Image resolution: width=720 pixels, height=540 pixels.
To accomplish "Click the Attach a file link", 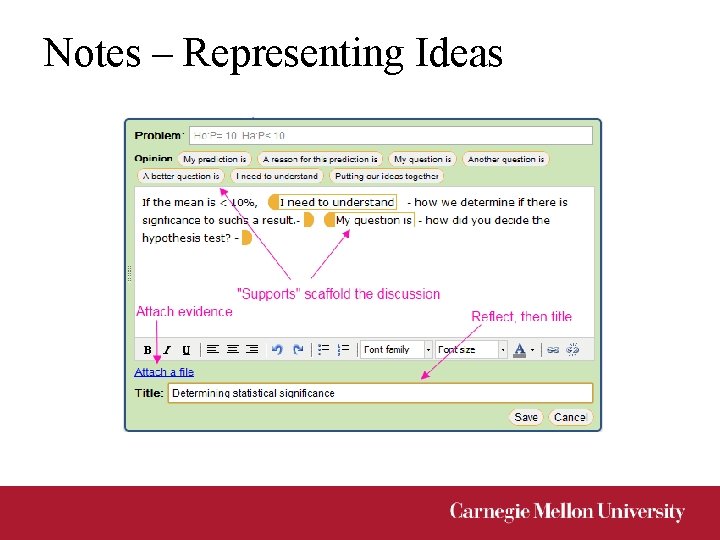I will point(164,372).
